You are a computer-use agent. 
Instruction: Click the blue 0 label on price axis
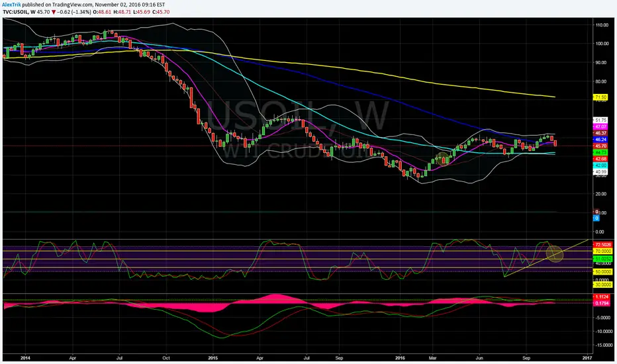coord(596,218)
